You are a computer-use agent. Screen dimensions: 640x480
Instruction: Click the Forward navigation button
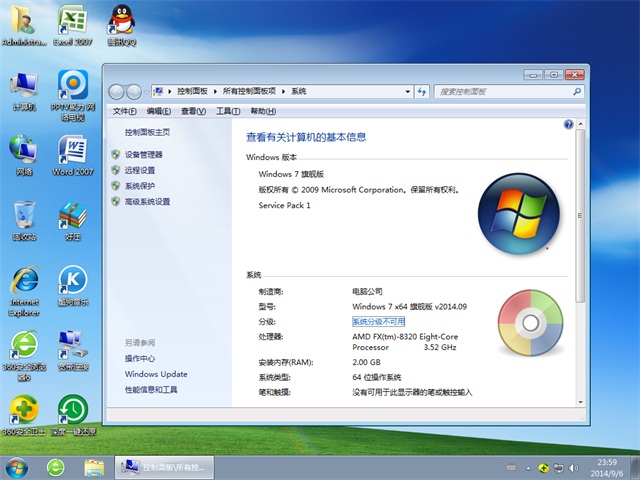(133, 92)
